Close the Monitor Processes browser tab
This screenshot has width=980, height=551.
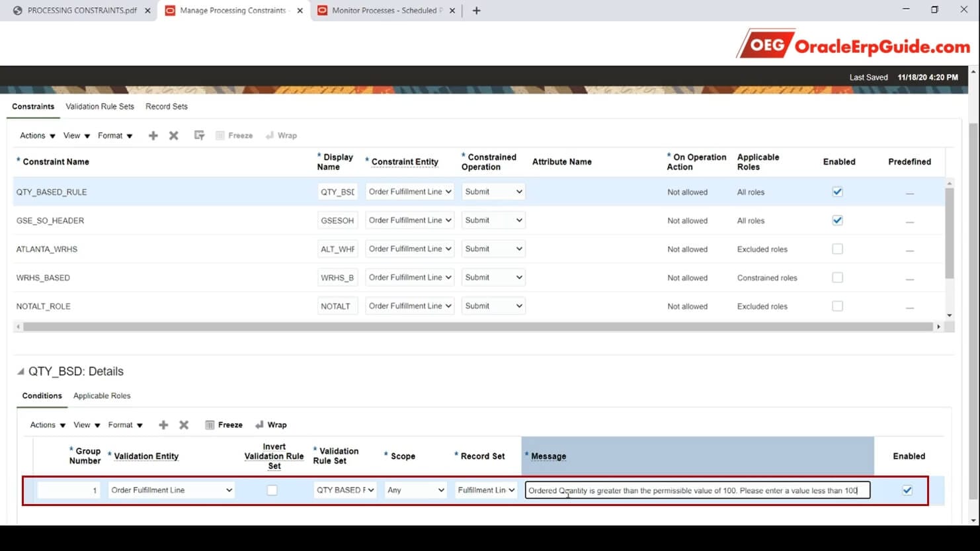(x=453, y=11)
